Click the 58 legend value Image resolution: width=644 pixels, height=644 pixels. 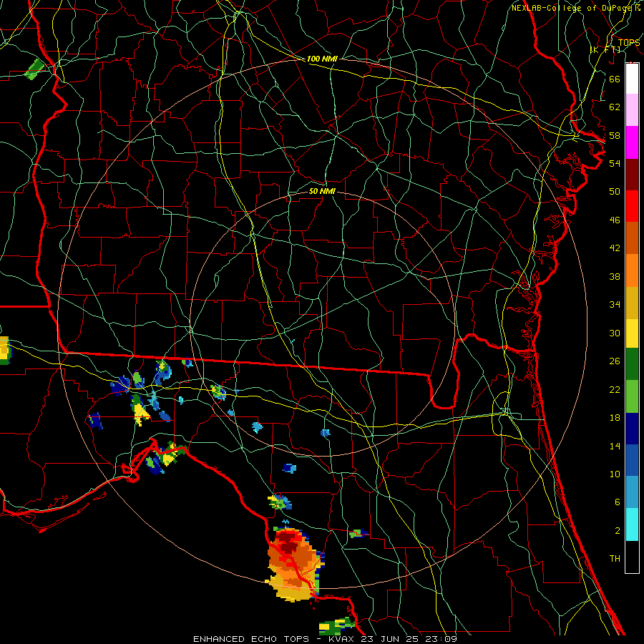click(615, 135)
